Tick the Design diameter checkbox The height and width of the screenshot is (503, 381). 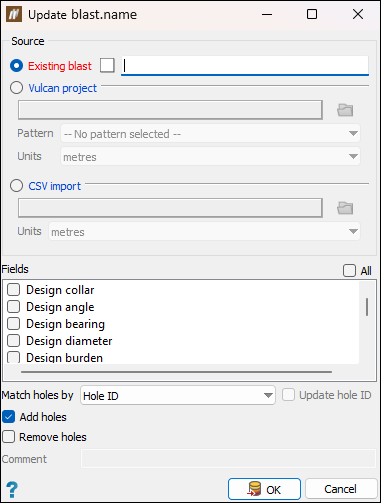pos(14,341)
